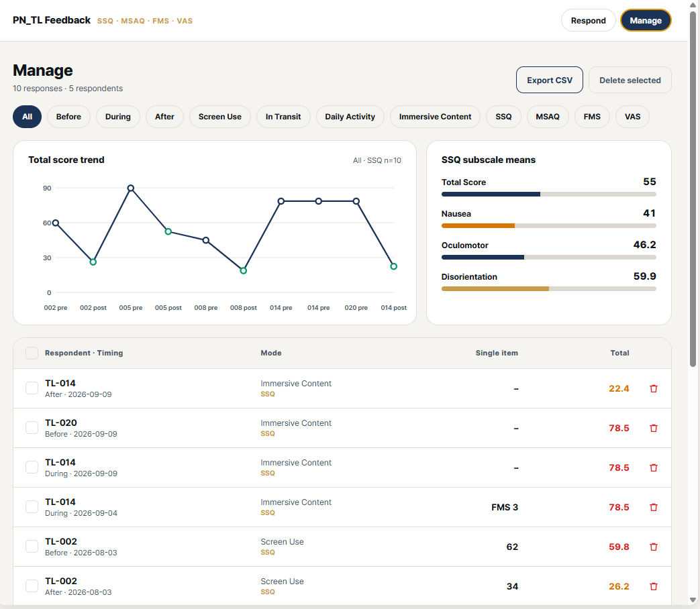Filter by Immersive Content mode
700x609 pixels.
pos(435,117)
